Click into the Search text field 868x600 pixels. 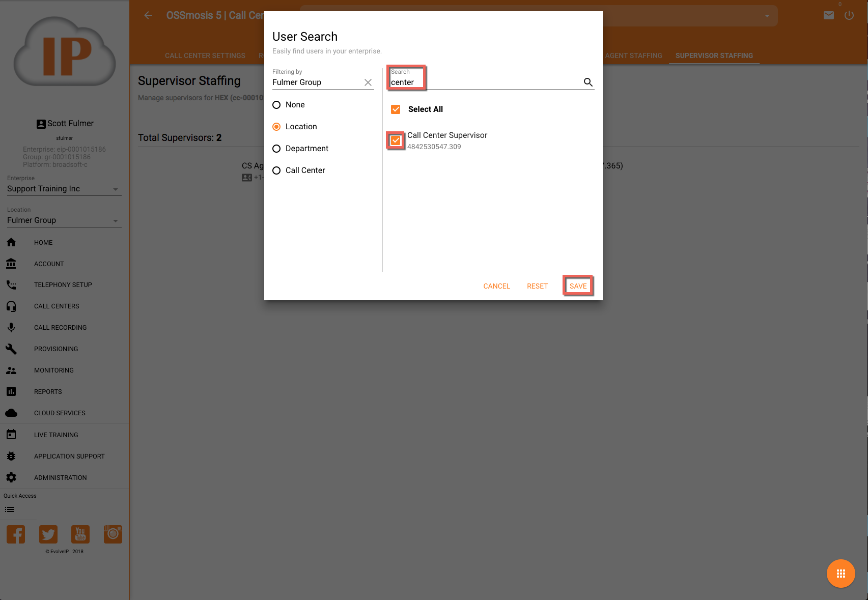[484, 82]
